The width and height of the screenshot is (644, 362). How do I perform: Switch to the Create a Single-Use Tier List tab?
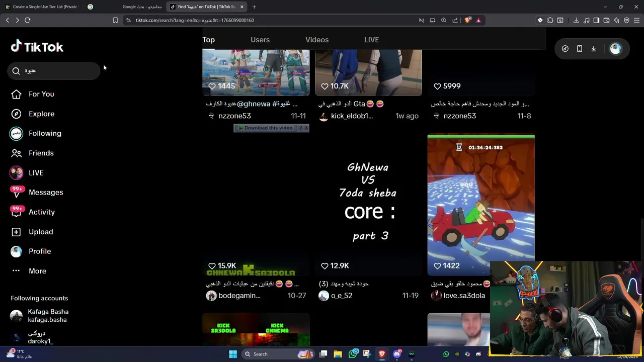(x=42, y=7)
